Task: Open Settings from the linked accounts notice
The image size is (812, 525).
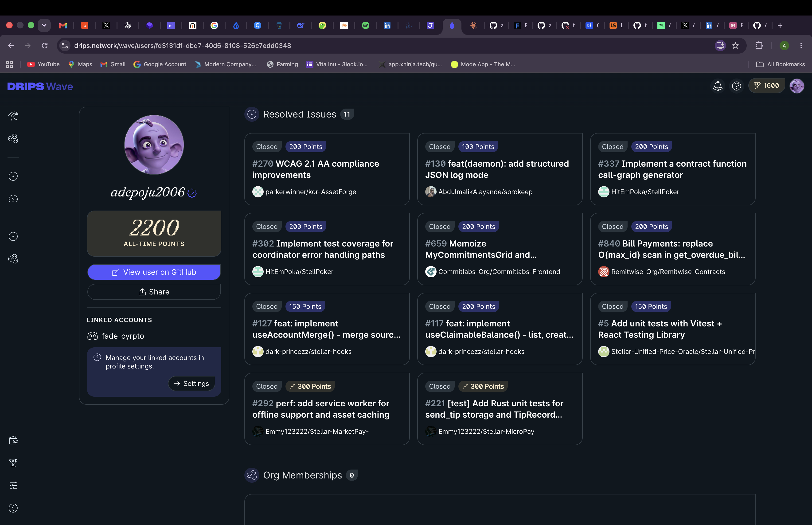Action: (191, 384)
